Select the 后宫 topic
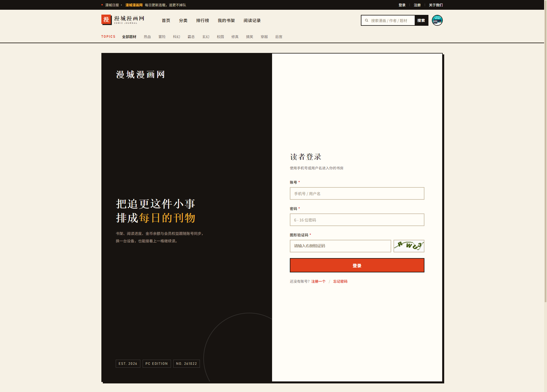 [279, 37]
